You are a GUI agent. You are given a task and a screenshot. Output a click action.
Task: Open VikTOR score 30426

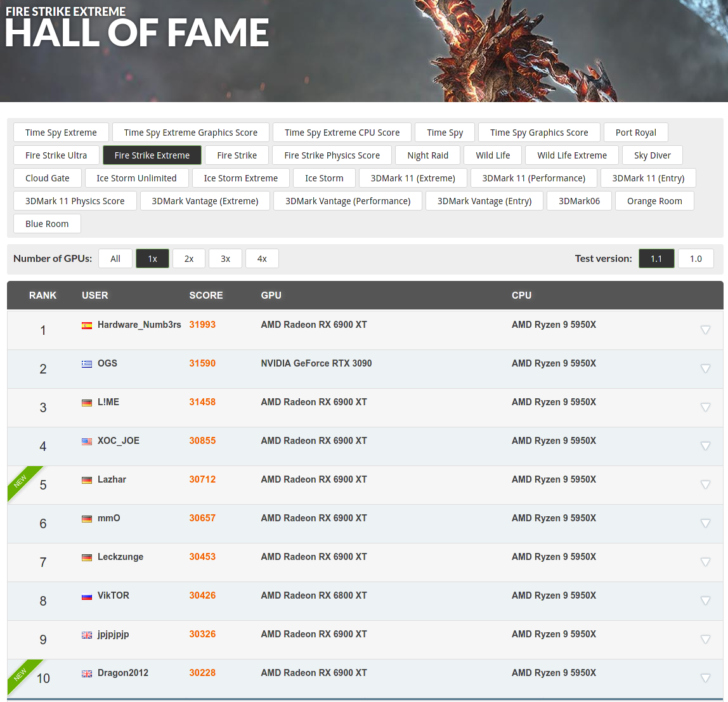pos(202,595)
